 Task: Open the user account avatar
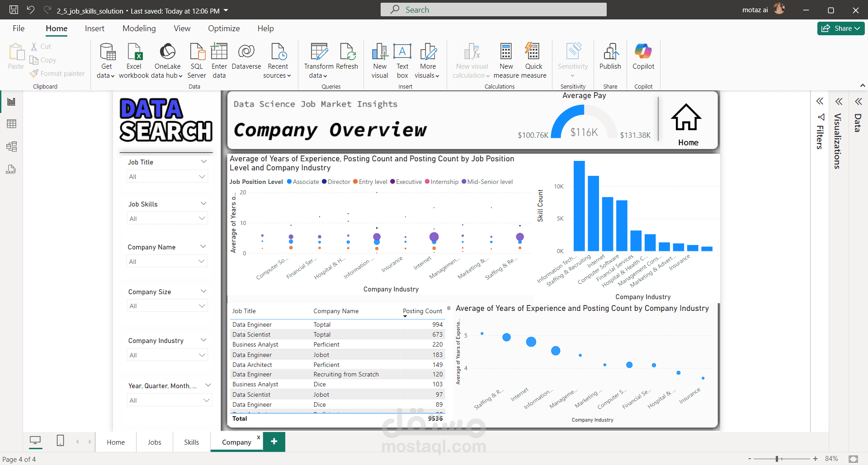click(779, 9)
